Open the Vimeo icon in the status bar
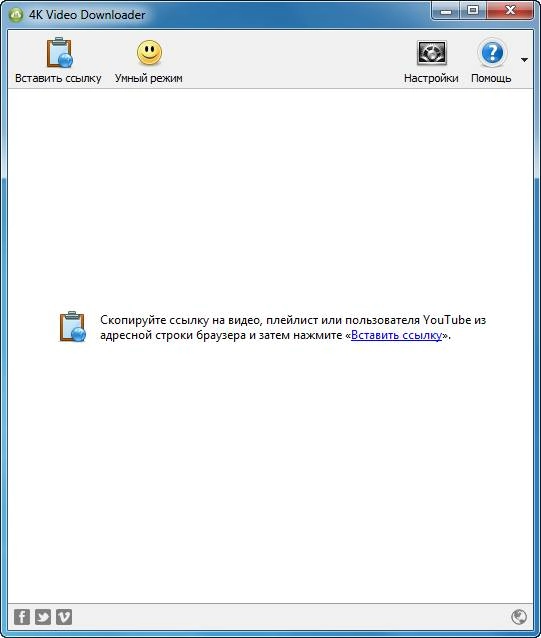 coord(64,617)
